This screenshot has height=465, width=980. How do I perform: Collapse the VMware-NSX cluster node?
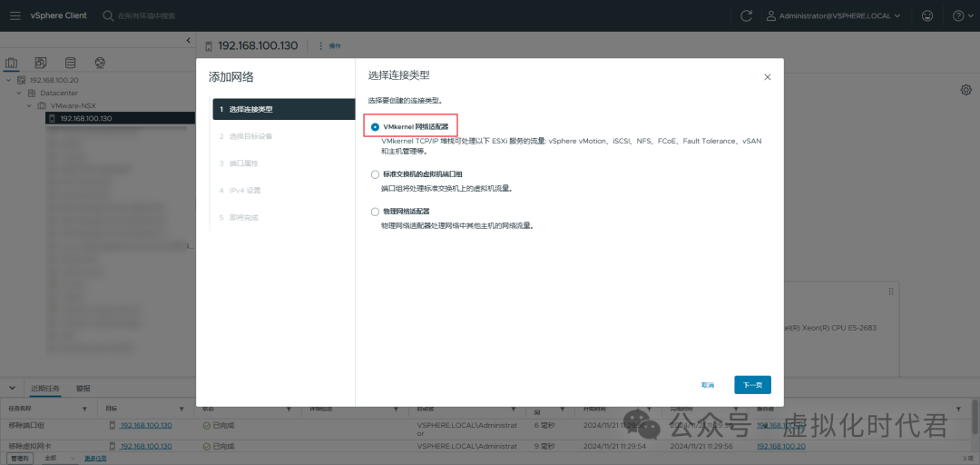pos(29,105)
